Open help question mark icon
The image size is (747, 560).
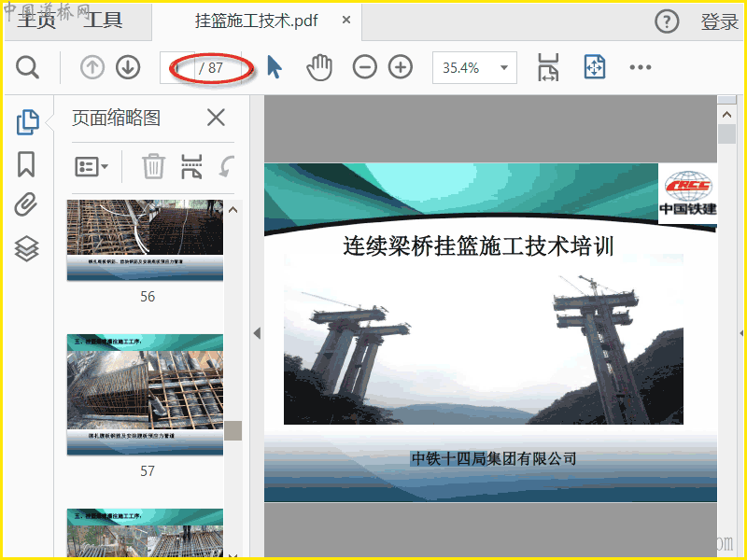tap(667, 21)
